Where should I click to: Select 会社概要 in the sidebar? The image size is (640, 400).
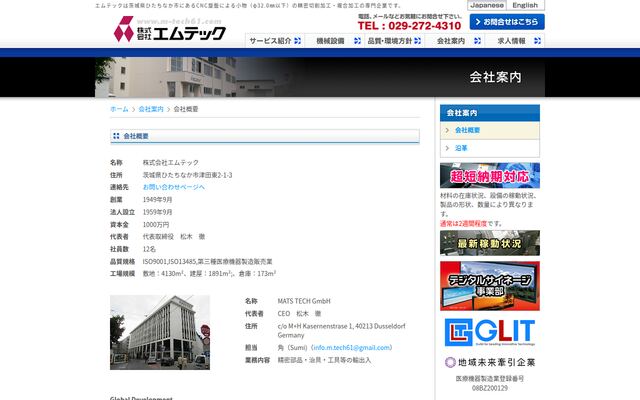pos(490,130)
